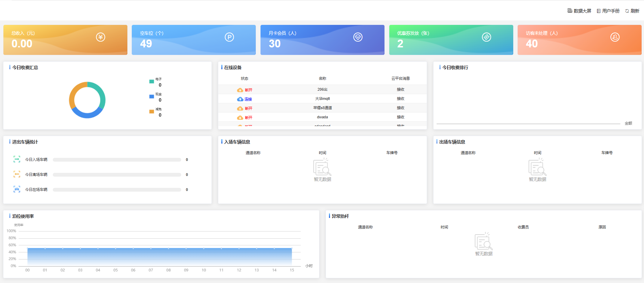Toggle the 现金 legend swatch
Image resolution: width=644 pixels, height=283 pixels.
(152, 96)
